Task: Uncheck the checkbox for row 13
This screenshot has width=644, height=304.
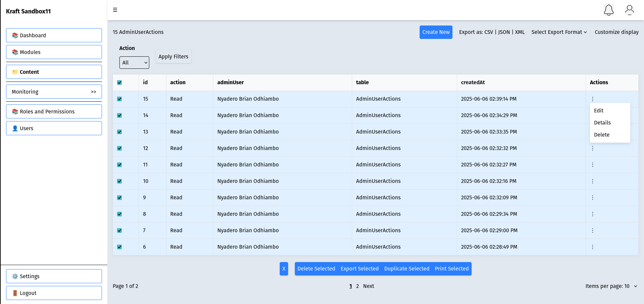Action: coord(119,132)
